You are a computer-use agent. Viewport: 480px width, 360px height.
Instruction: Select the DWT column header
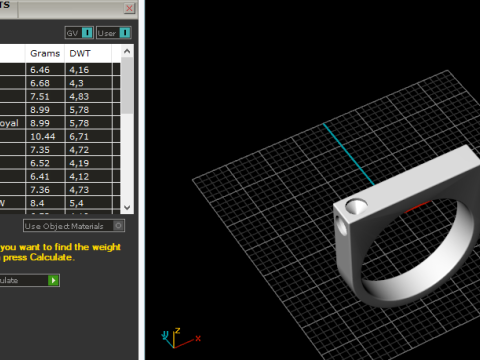click(88, 53)
